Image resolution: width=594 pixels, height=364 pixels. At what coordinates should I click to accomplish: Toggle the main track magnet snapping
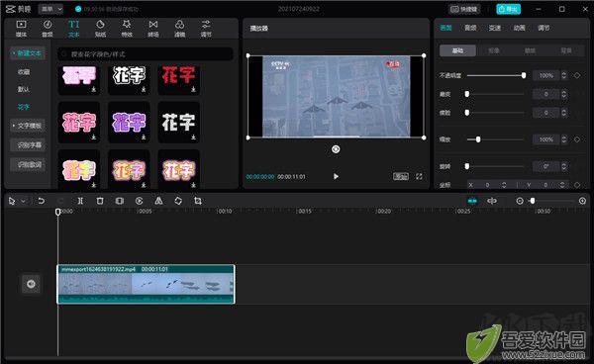[472, 202]
